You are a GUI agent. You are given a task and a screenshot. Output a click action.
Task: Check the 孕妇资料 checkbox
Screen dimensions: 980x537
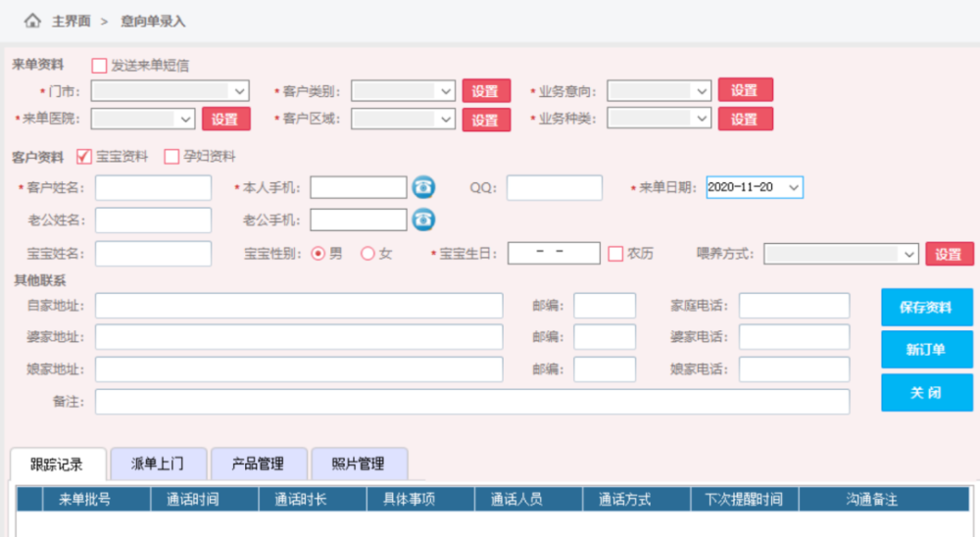(x=171, y=156)
